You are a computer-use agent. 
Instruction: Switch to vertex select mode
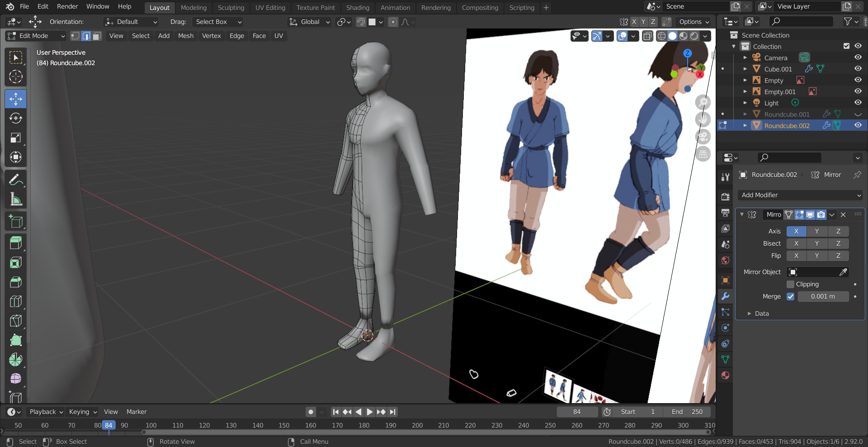(75, 36)
